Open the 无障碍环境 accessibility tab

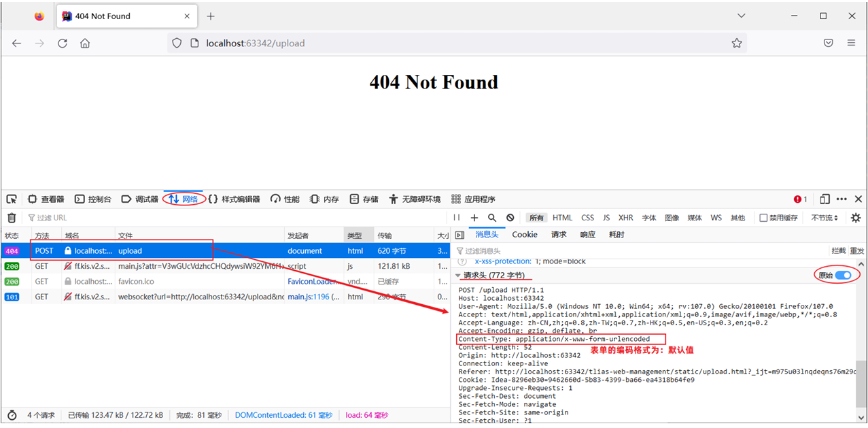[415, 199]
